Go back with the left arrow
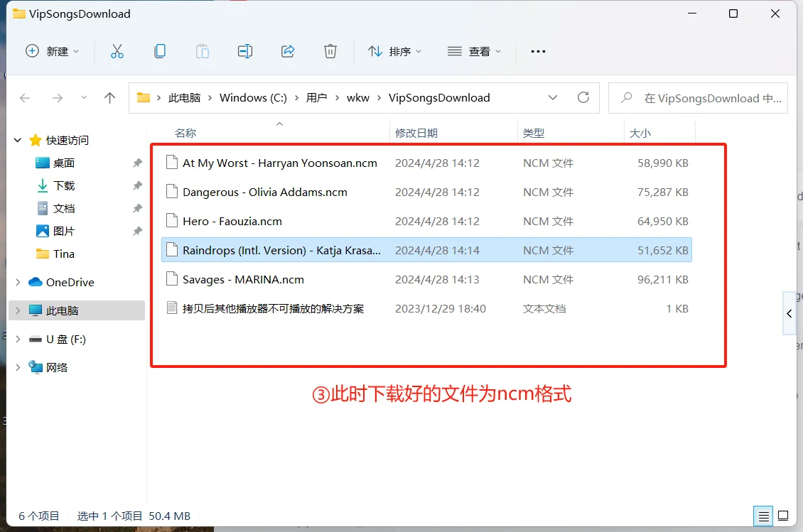803x532 pixels. 25,98
